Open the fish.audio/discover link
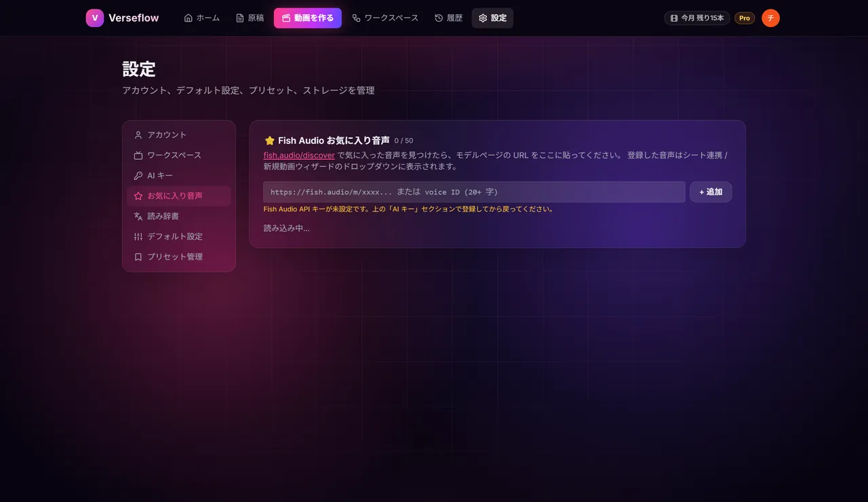868x502 pixels. click(x=299, y=155)
